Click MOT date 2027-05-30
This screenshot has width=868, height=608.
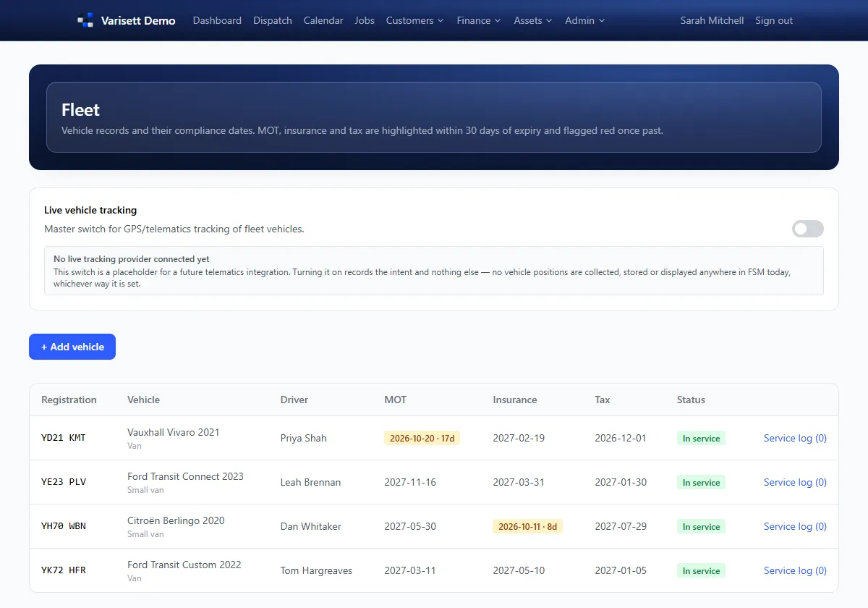[410, 526]
